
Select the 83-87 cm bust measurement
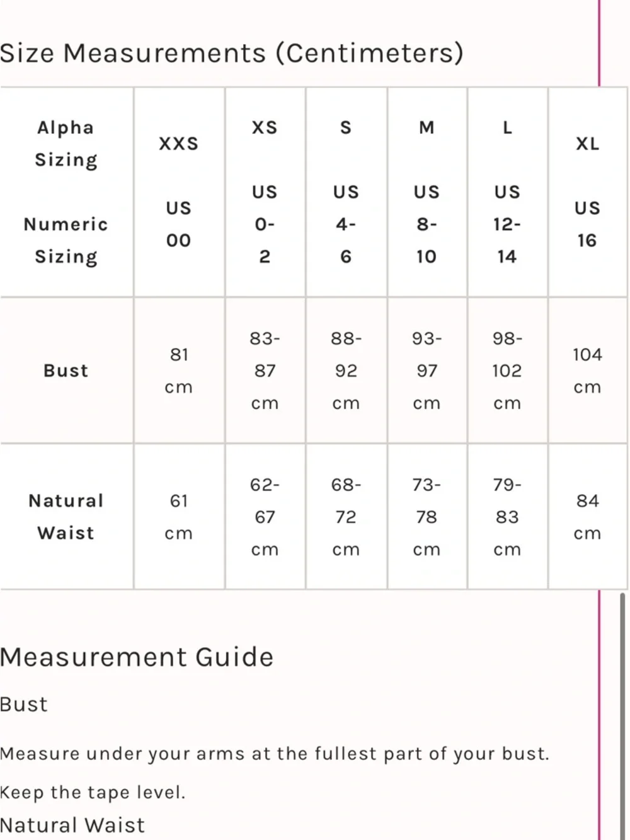tap(265, 371)
